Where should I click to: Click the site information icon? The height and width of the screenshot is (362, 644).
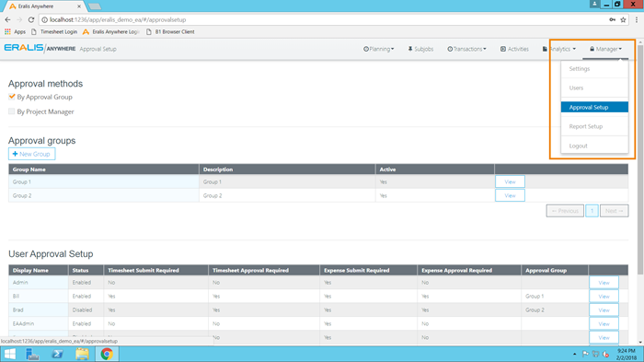coord(44,19)
